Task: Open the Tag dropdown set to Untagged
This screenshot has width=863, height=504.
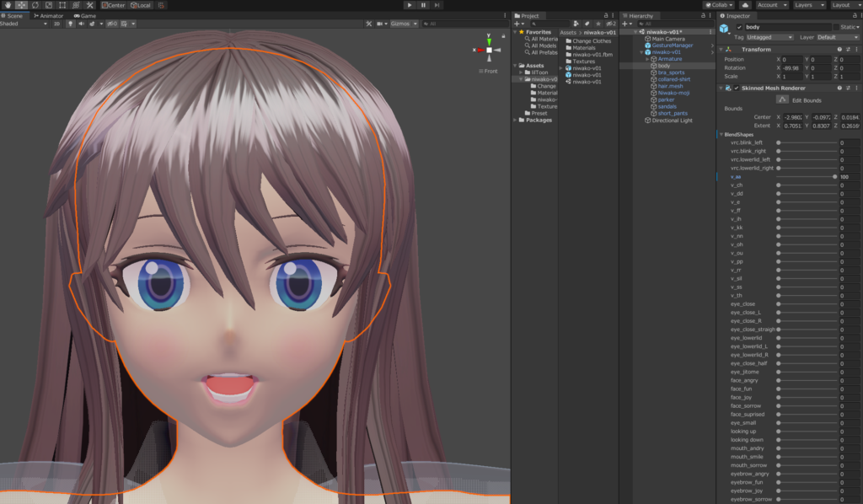Action: pyautogui.click(x=770, y=37)
